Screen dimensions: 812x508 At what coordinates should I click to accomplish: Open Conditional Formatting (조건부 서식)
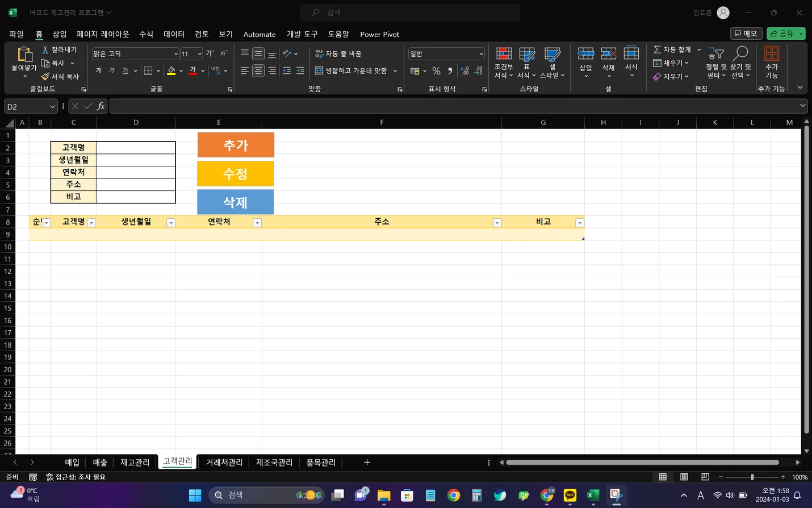504,63
